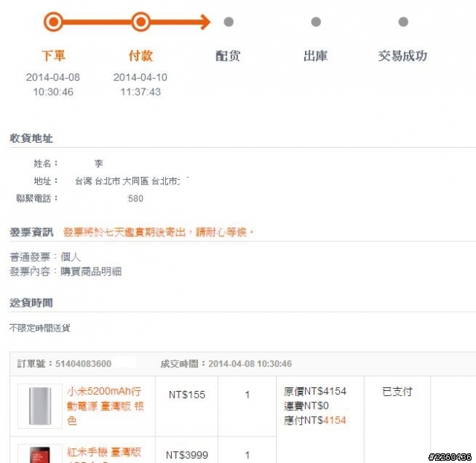Click the gray 配貨 step dot

click(x=228, y=22)
